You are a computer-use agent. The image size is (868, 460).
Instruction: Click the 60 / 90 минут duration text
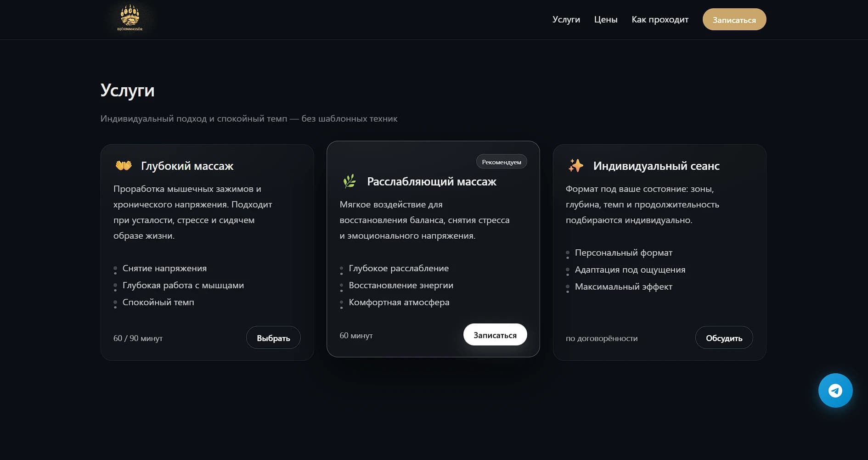point(138,338)
